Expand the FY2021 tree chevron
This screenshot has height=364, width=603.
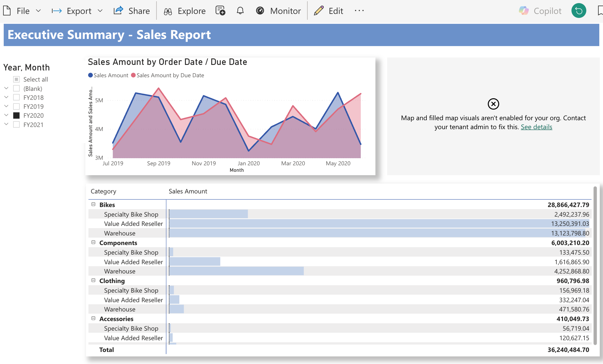pyautogui.click(x=6, y=124)
